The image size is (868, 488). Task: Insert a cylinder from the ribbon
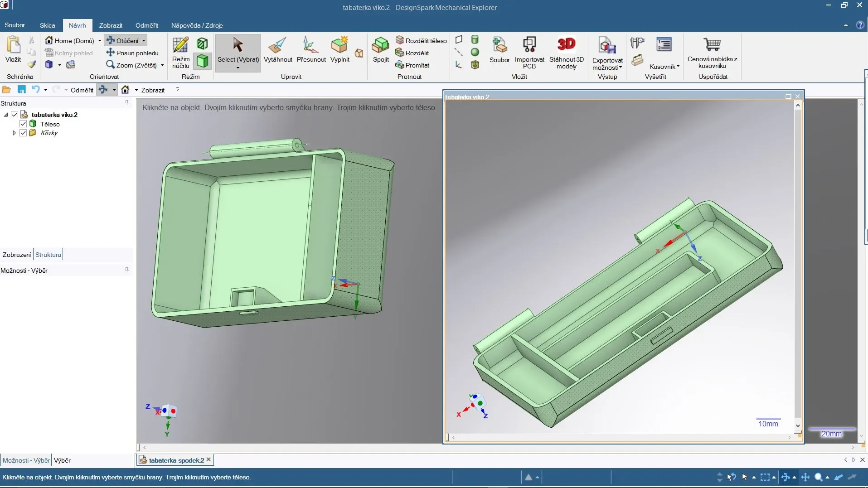coord(475,40)
